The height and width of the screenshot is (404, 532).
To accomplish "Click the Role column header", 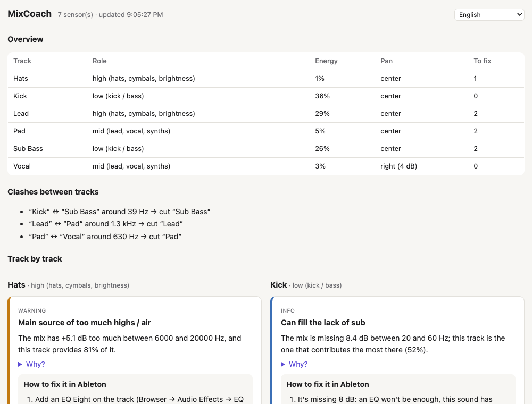I will (99, 61).
